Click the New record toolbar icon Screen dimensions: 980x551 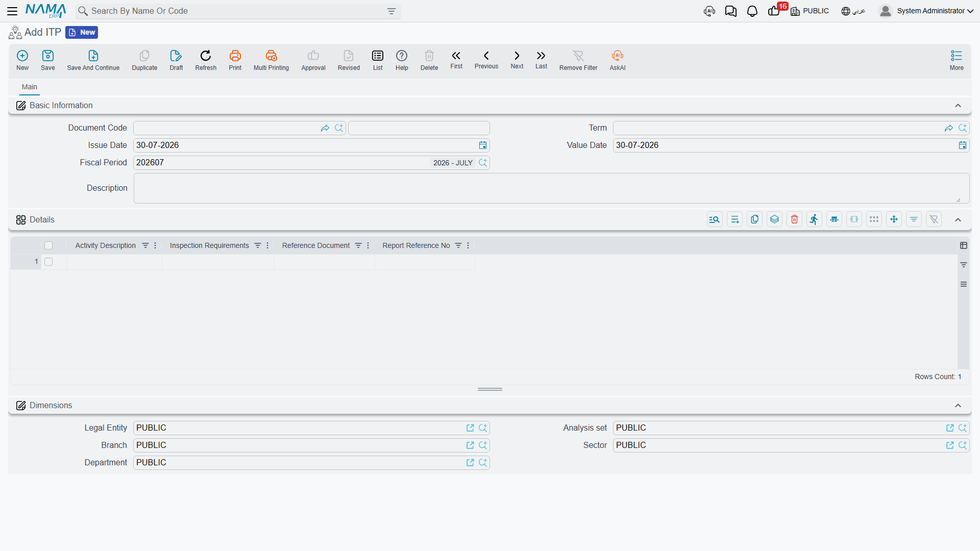tap(22, 60)
